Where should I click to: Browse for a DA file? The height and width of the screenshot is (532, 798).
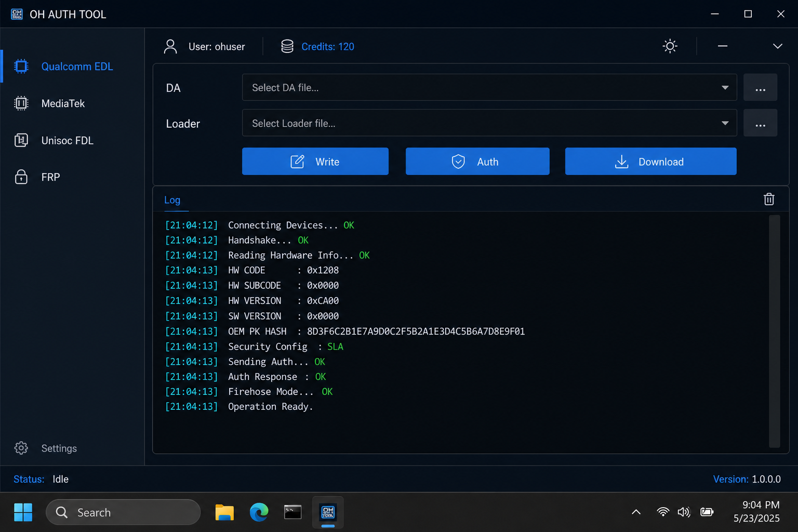pos(761,87)
